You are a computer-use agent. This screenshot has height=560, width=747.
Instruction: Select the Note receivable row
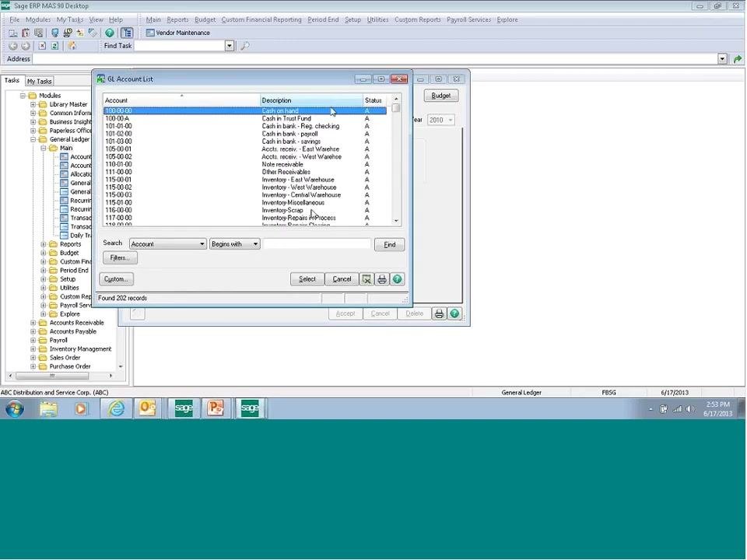pyautogui.click(x=245, y=164)
